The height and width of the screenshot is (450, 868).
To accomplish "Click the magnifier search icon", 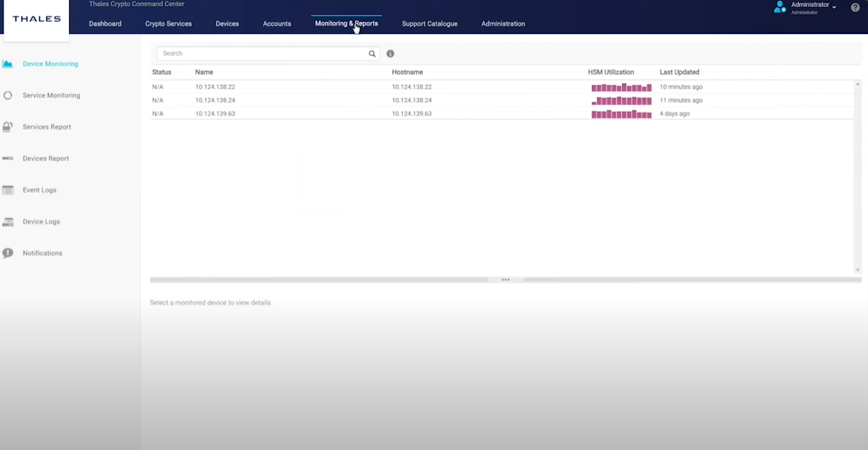I will pyautogui.click(x=372, y=54).
